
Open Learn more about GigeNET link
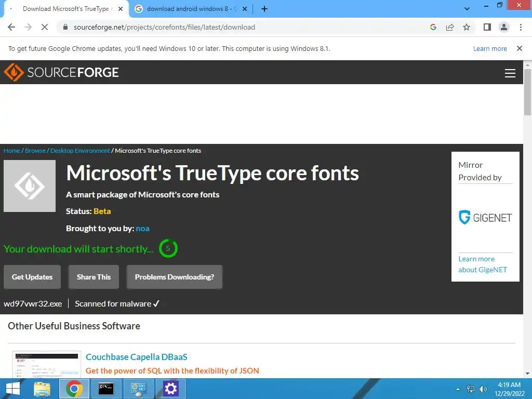coord(483,264)
